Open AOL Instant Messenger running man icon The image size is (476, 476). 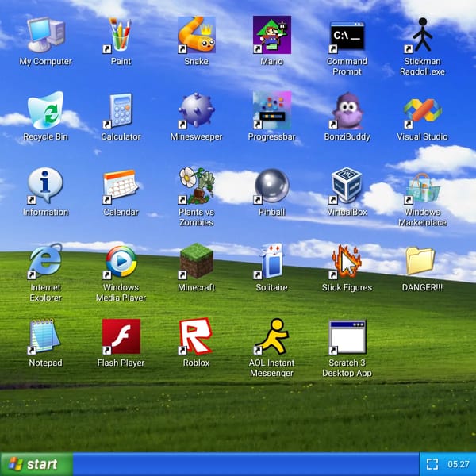tap(271, 336)
